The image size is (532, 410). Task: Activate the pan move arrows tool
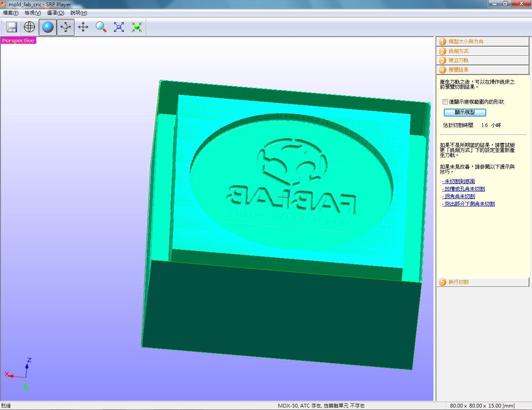[x=83, y=27]
